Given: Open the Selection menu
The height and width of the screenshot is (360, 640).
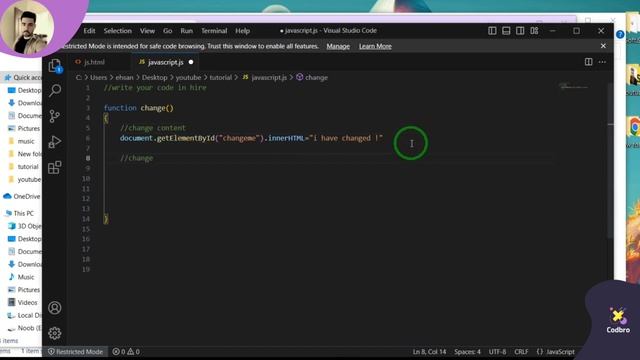Looking at the screenshot, I should click(118, 31).
